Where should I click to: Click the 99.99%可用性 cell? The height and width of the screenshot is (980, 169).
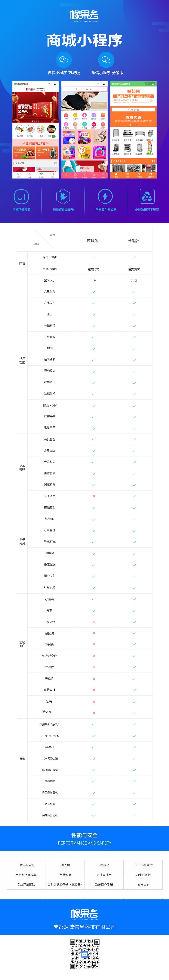tap(143, 865)
